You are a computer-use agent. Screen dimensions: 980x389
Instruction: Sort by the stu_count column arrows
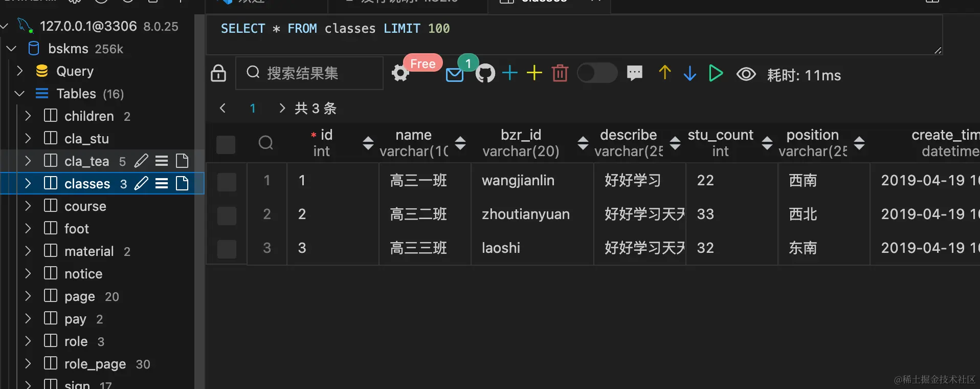(767, 143)
